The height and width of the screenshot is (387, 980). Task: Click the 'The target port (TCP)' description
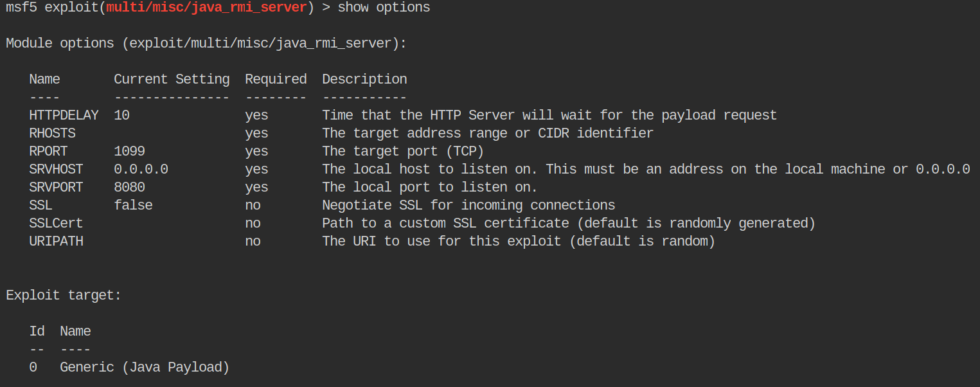point(403,151)
